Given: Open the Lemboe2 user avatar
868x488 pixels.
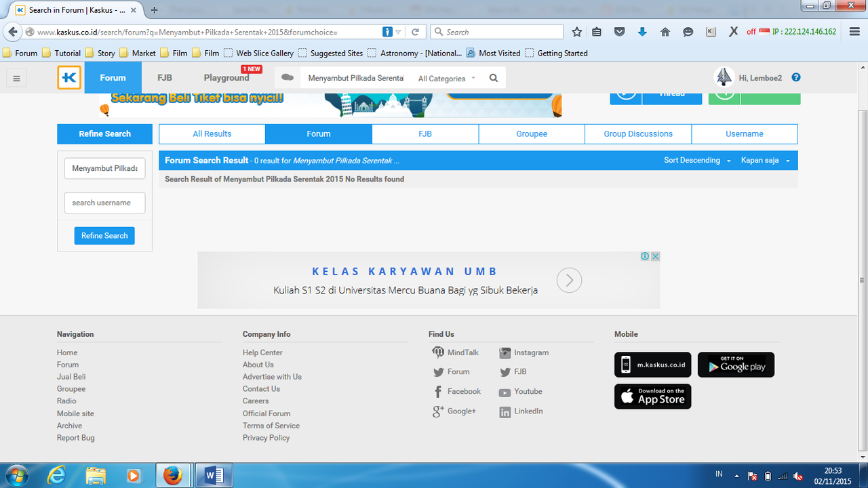Looking at the screenshot, I should pos(724,77).
